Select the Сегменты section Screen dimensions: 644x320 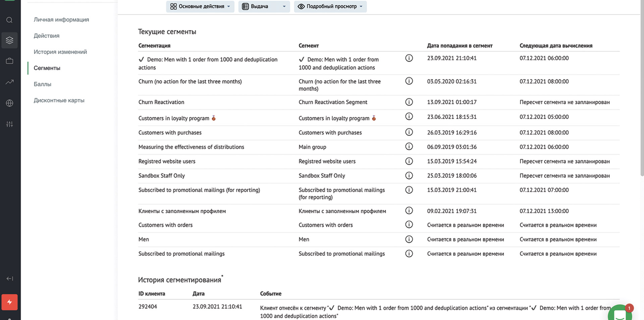point(47,68)
